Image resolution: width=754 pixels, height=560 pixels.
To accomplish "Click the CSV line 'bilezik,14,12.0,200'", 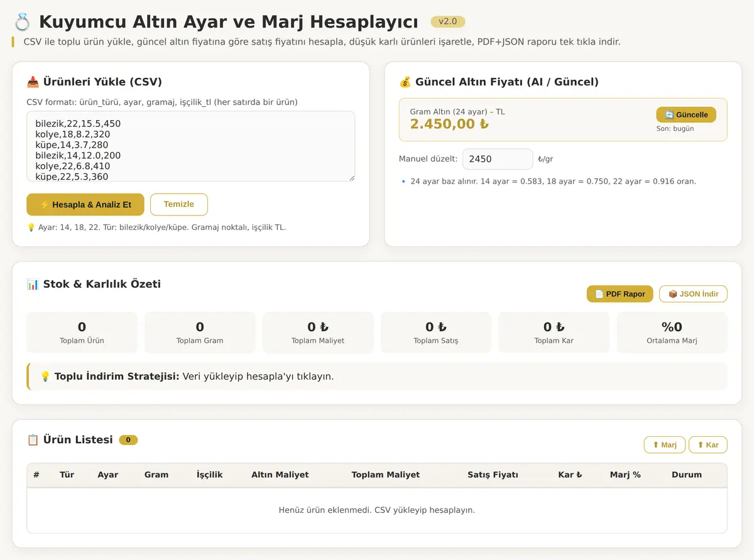I will (78, 155).
